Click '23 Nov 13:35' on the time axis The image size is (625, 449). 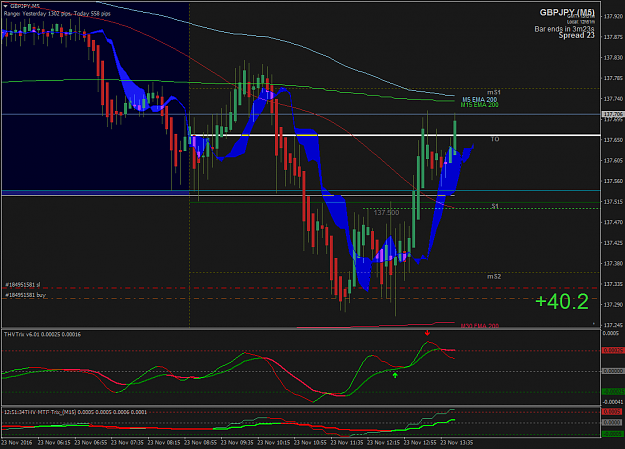click(457, 443)
